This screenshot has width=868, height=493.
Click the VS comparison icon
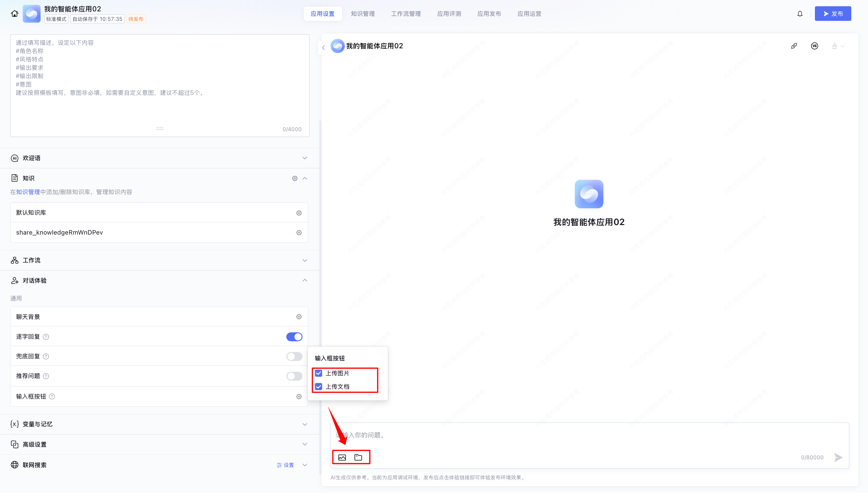(815, 46)
